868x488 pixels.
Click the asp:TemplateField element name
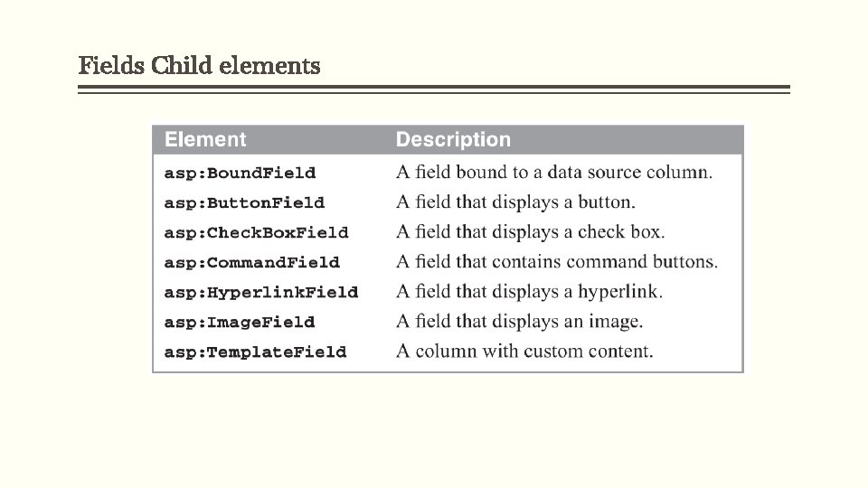255,352
